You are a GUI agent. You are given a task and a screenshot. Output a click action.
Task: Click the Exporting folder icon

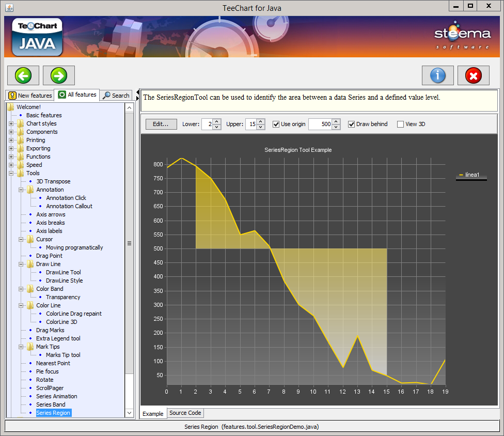coord(21,148)
